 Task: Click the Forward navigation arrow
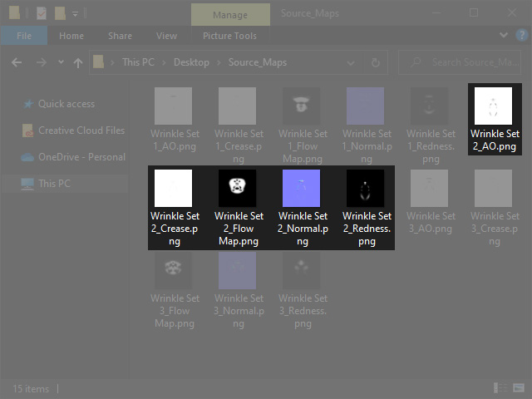point(40,62)
